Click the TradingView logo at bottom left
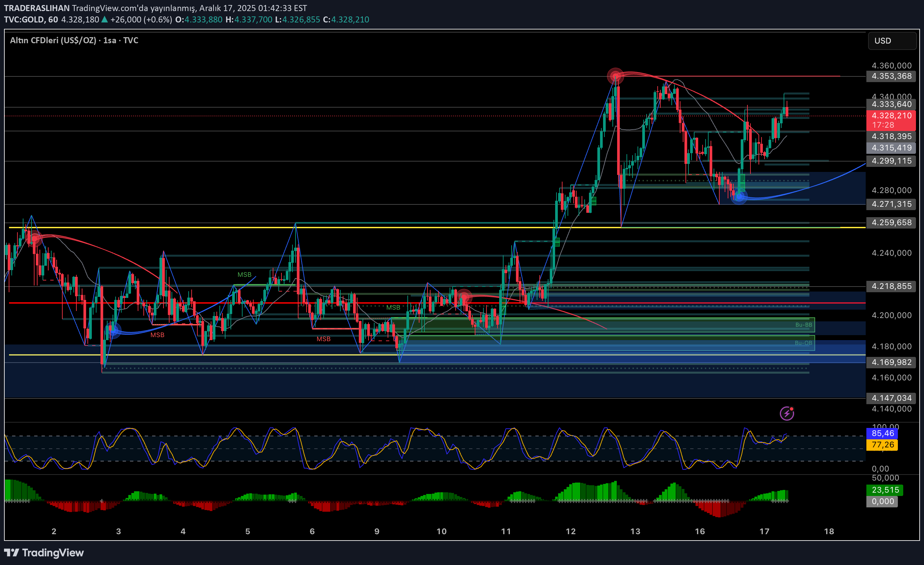This screenshot has height=565, width=924. tap(44, 552)
